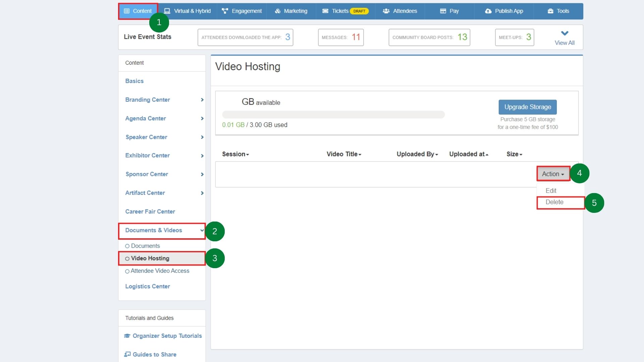This screenshot has height=362, width=644.
Task: Sort table by Uploaded at column
Action: [469, 154]
